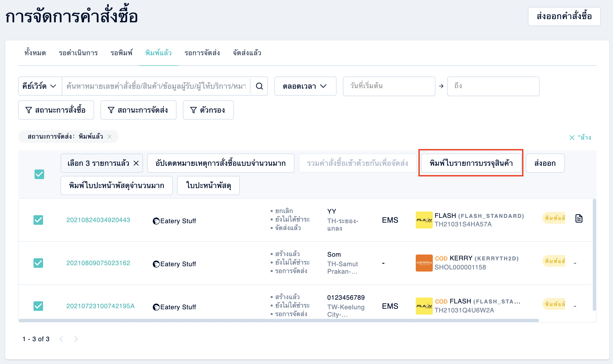Switch to the จัดส่งแล้ว tab

click(247, 53)
